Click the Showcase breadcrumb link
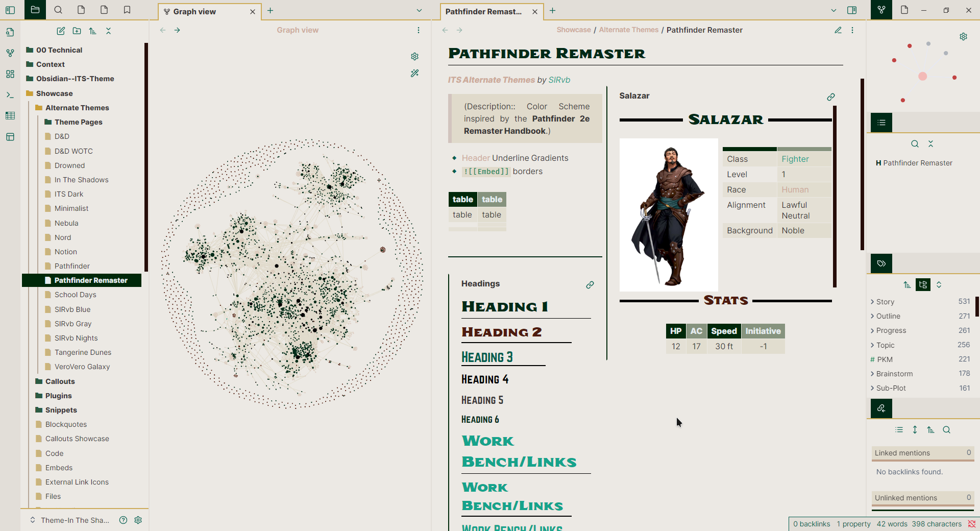Viewport: 980px width, 531px height. coord(574,30)
